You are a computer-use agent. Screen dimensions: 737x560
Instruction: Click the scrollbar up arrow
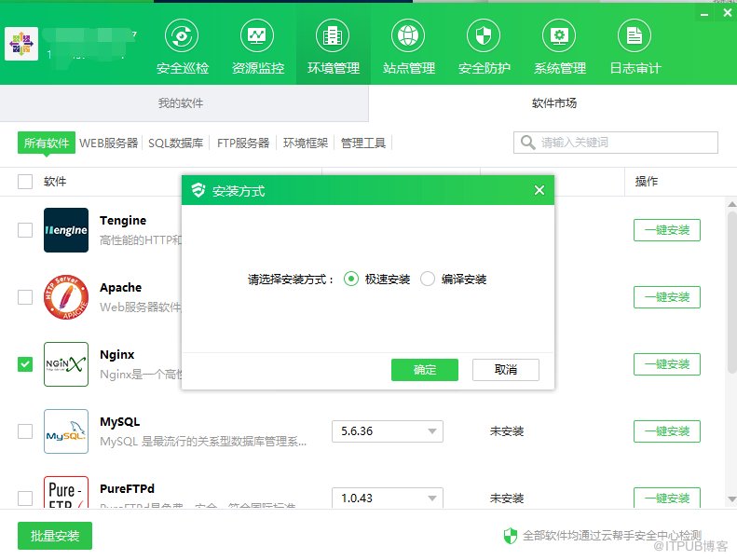[731, 204]
